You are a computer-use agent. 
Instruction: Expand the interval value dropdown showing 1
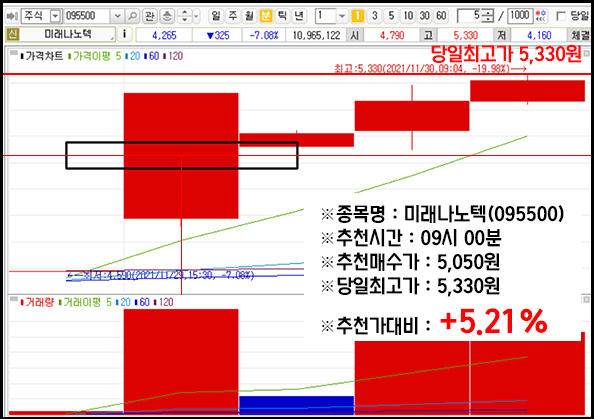[342, 16]
